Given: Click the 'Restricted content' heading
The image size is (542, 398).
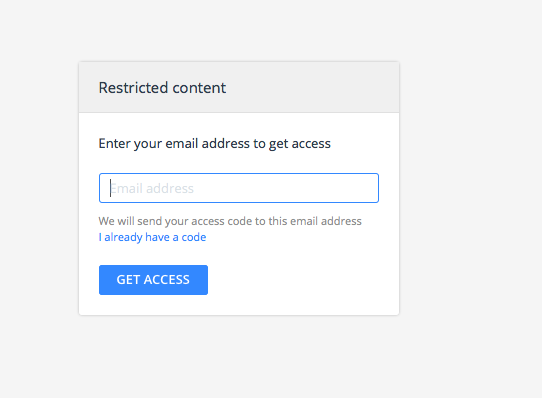Looking at the screenshot, I should coord(162,88).
